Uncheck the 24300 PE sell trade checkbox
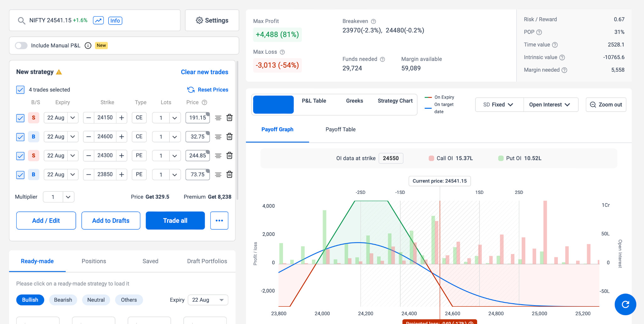The image size is (644, 324). 20,156
